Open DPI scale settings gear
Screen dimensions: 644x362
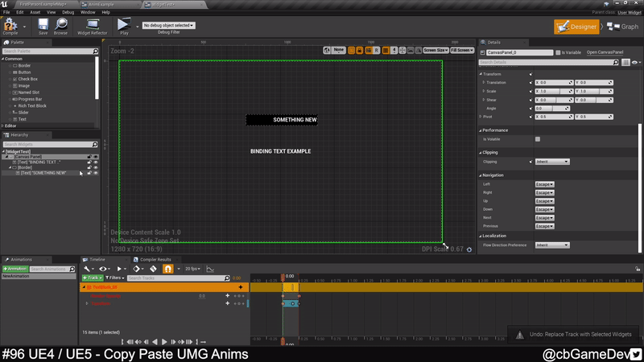[469, 249]
